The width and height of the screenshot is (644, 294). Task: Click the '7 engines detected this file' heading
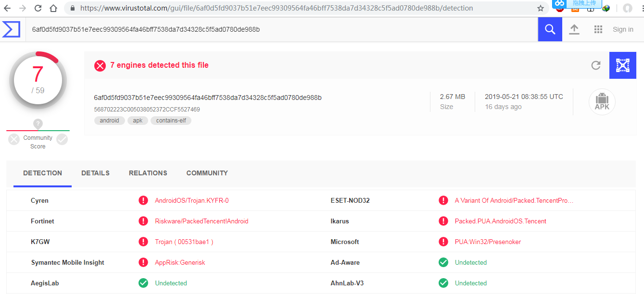[x=159, y=65]
